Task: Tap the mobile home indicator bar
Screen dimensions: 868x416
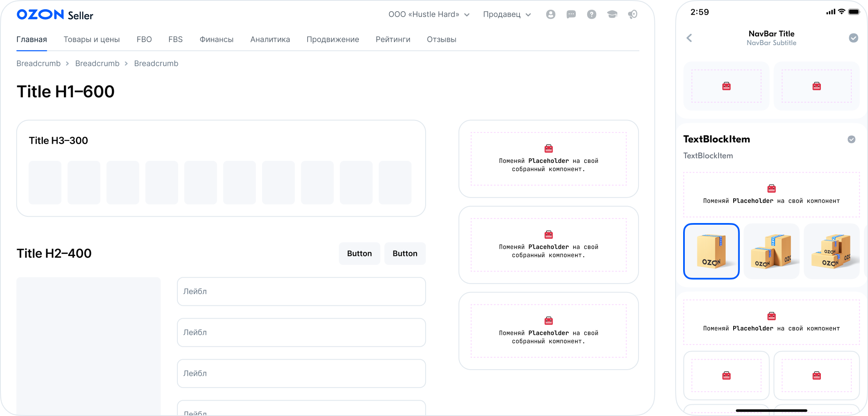Action: coord(772,411)
